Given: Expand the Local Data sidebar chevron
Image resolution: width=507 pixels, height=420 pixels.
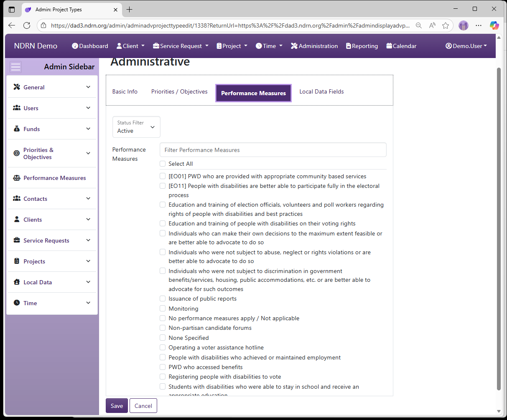Looking at the screenshot, I should click(88, 282).
